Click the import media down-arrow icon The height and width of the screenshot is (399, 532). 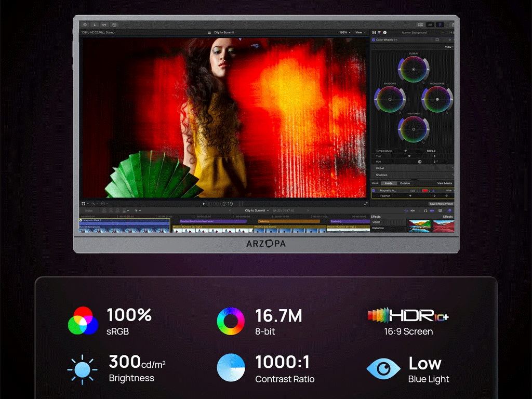tap(95, 25)
